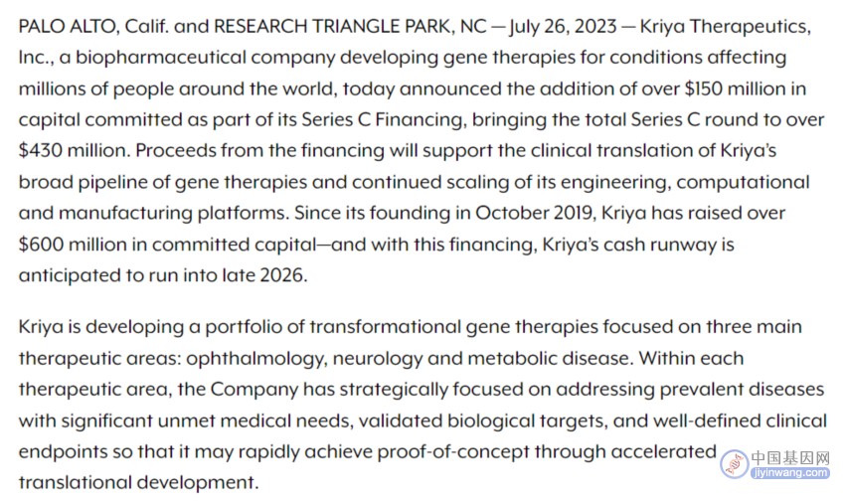The width and height of the screenshot is (845, 504).
Task: Click the 中国基因网 watermark text
Action: point(790,457)
